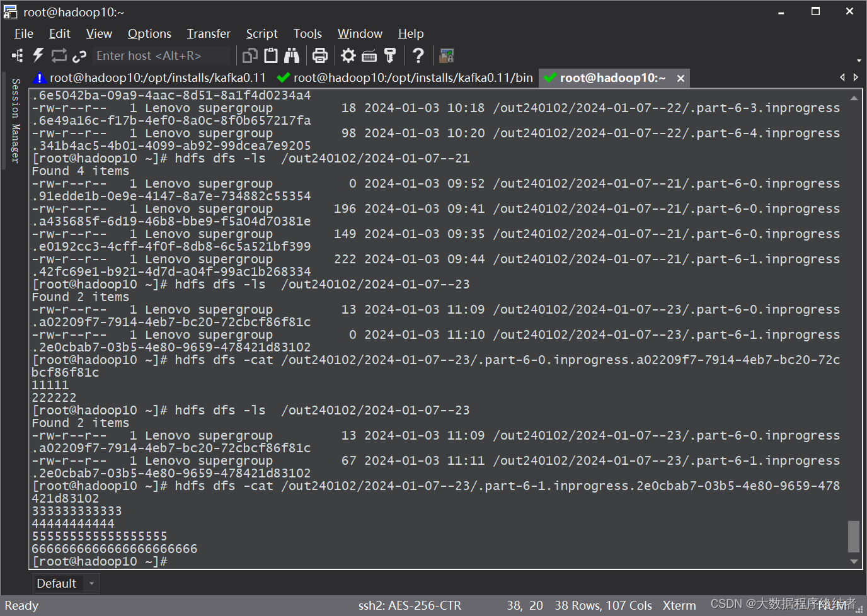Click the Public Key Assistant key icon

click(x=390, y=55)
